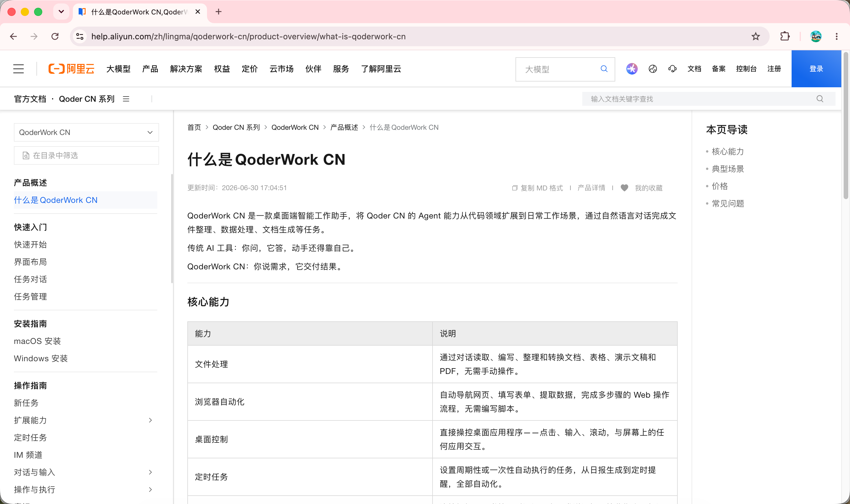Open 快速开始 in the sidebar
Image resolution: width=850 pixels, height=504 pixels.
point(30,244)
